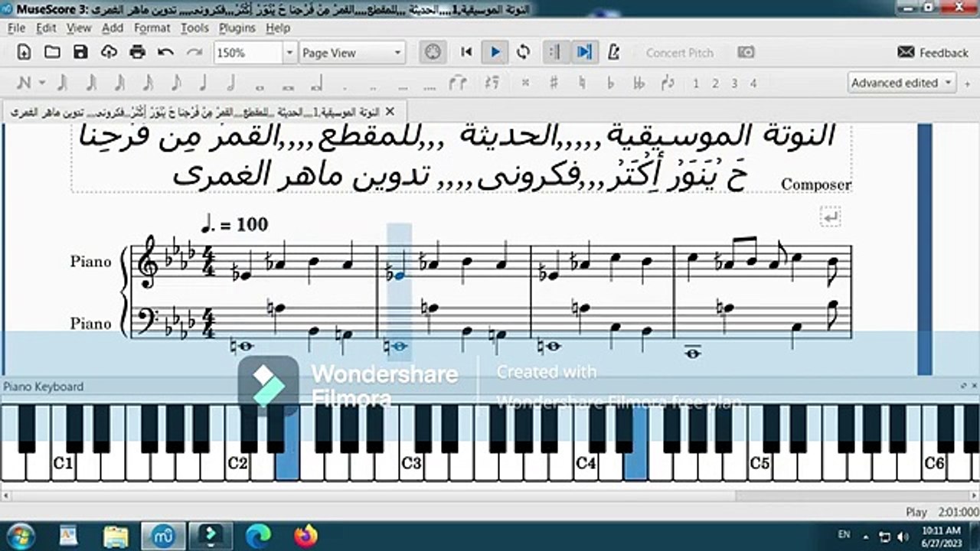Open Microsoft Edge from the taskbar

(x=258, y=536)
